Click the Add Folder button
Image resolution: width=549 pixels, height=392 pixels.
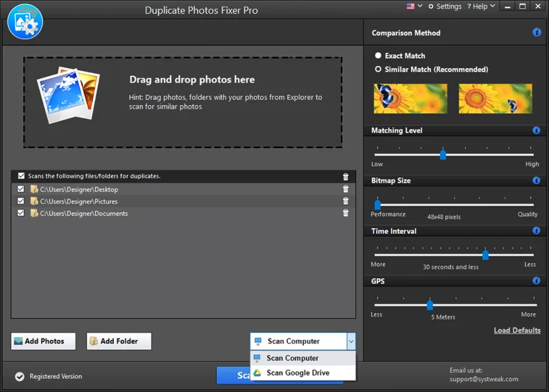[x=119, y=341]
